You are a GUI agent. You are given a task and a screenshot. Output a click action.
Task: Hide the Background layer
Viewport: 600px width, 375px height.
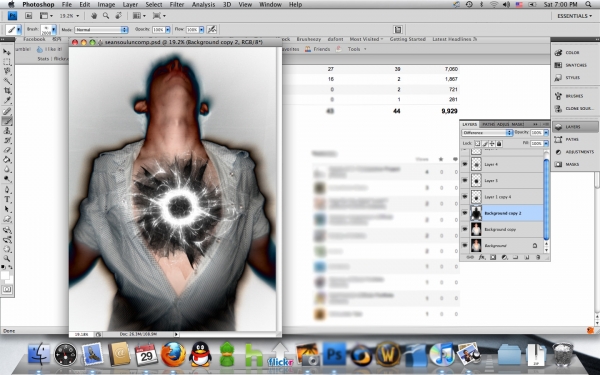pyautogui.click(x=465, y=245)
